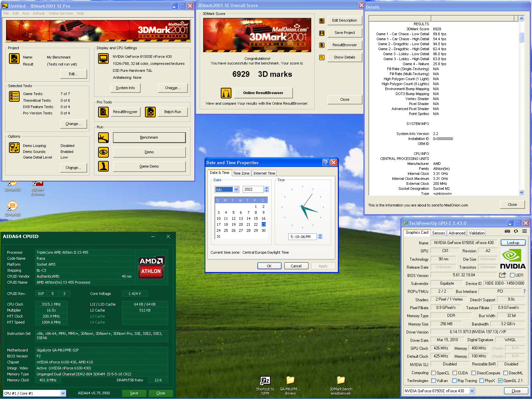Viewport: 532px width, 399px height.
Task: Click the icon beside Edit Description
Action: (322, 21)
